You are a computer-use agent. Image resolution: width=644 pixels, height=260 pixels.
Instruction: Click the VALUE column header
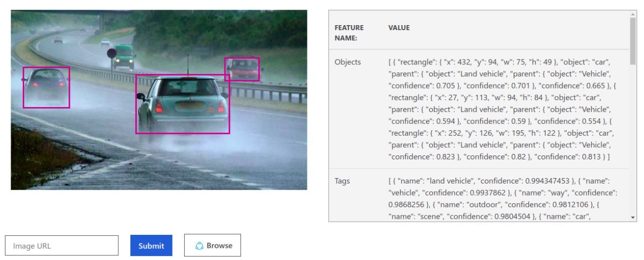tap(399, 28)
